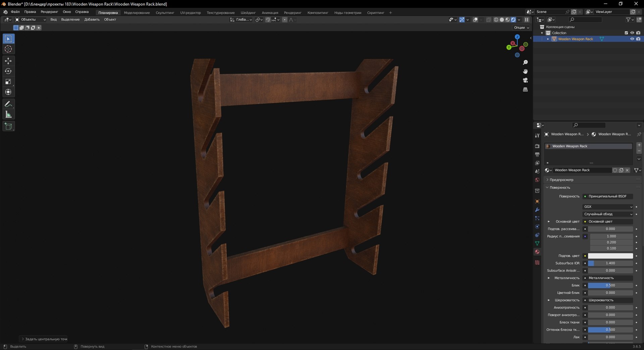The width and height of the screenshot is (644, 350).
Task: Open the Material properties tab
Action: pyautogui.click(x=537, y=252)
